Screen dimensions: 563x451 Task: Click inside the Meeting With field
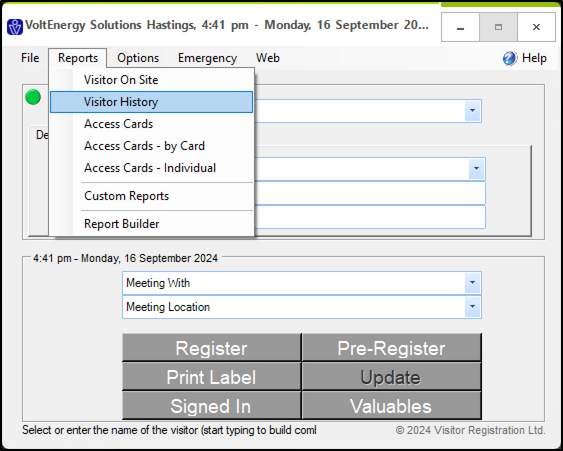(294, 283)
